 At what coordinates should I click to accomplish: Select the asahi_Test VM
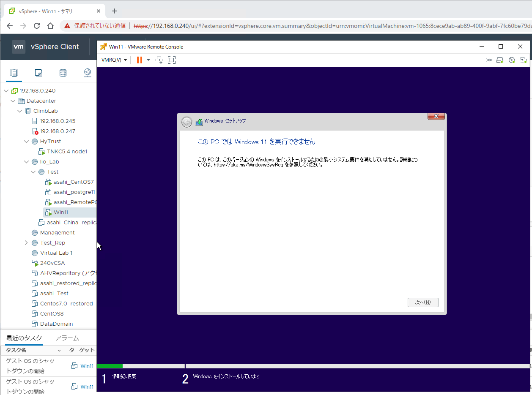(54, 293)
